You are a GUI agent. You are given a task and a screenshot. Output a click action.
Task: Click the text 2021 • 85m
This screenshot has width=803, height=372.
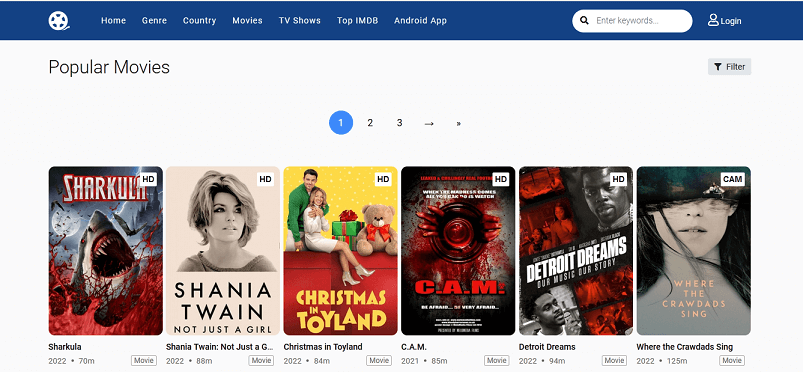[x=424, y=361]
